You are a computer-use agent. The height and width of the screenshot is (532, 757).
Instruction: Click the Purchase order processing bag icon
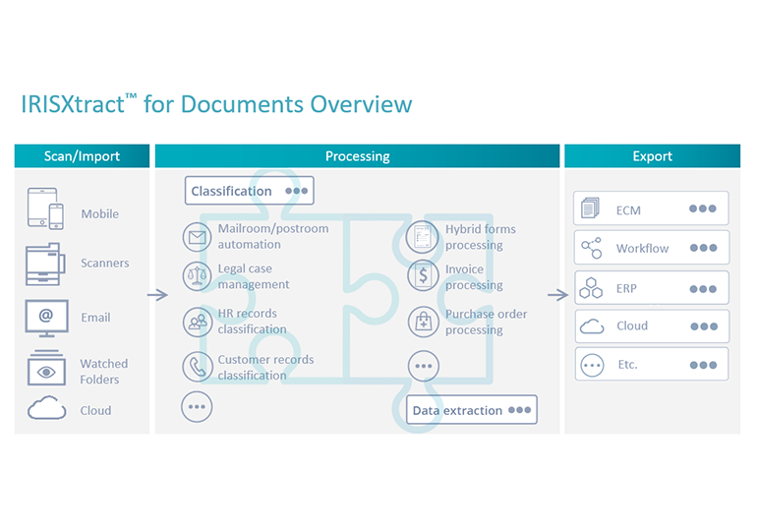423,322
